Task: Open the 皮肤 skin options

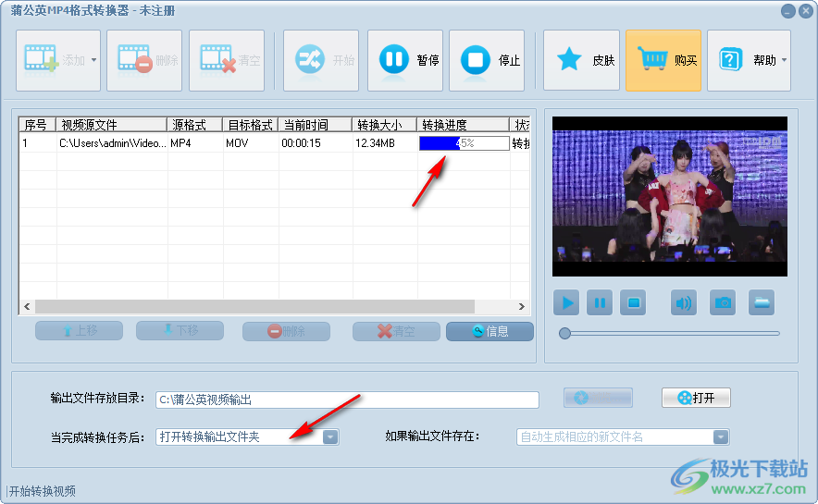Action: [x=581, y=60]
